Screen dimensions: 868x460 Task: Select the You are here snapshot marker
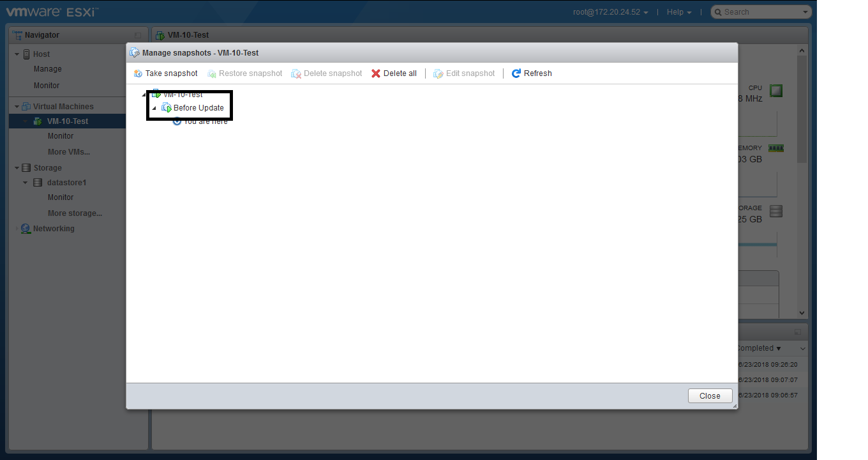tap(204, 121)
